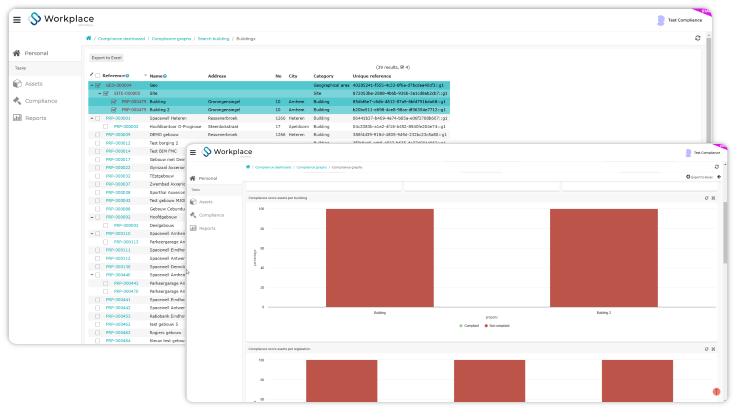Collapse the SITE-000005 tree row
Image resolution: width=736 pixels, height=410 pixels.
(100, 93)
